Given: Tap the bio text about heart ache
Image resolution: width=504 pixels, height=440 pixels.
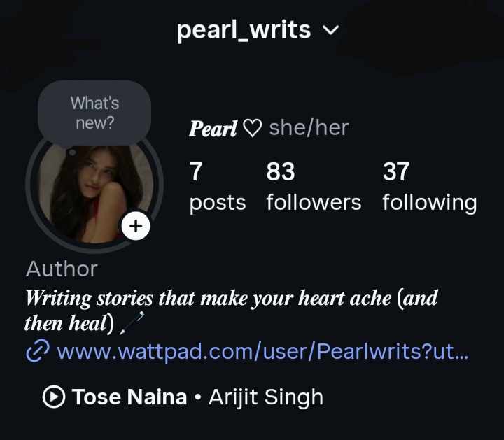Looking at the screenshot, I should click(231, 311).
